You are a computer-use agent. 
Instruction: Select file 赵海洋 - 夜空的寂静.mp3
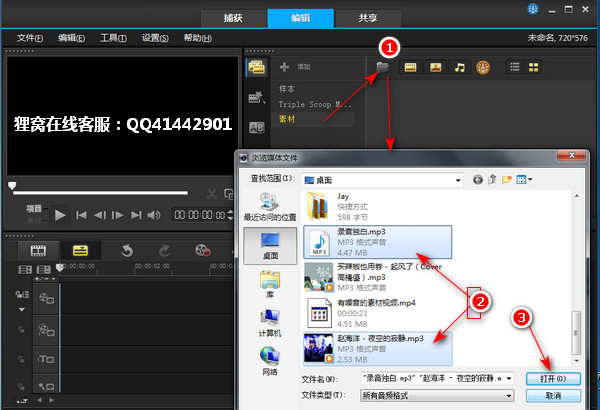tap(378, 349)
